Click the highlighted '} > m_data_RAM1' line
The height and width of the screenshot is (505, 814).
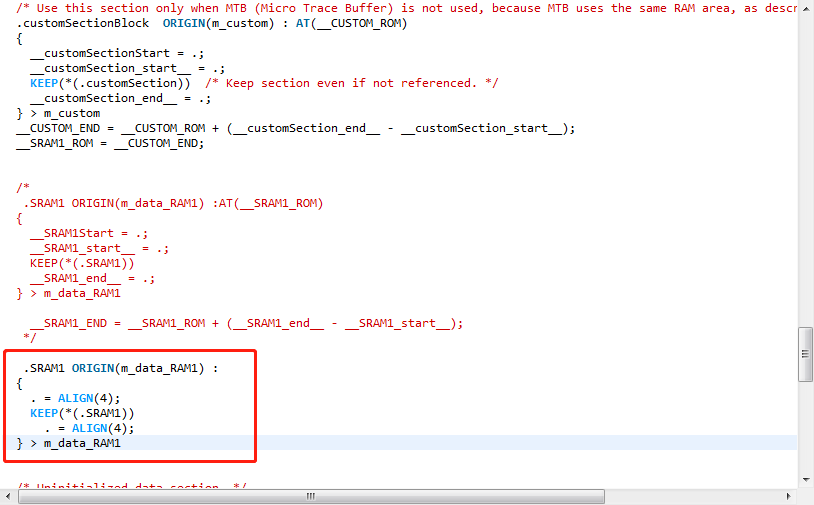69,443
